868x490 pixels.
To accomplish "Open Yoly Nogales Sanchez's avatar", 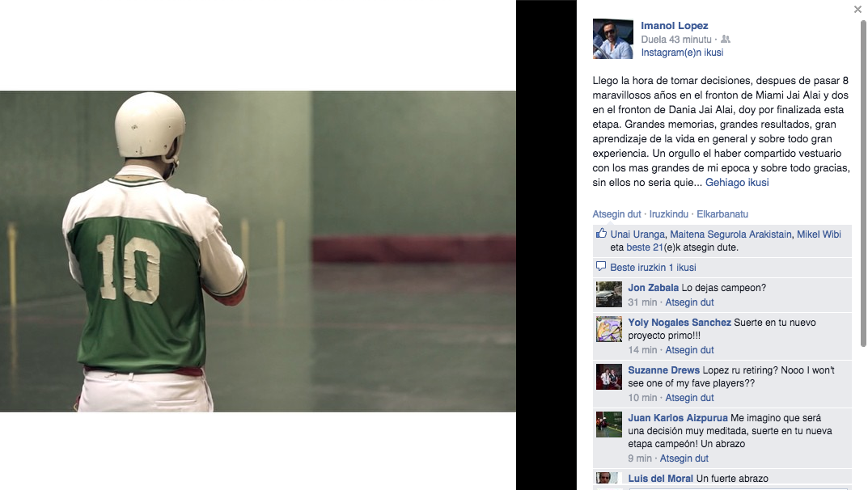I will click(609, 329).
